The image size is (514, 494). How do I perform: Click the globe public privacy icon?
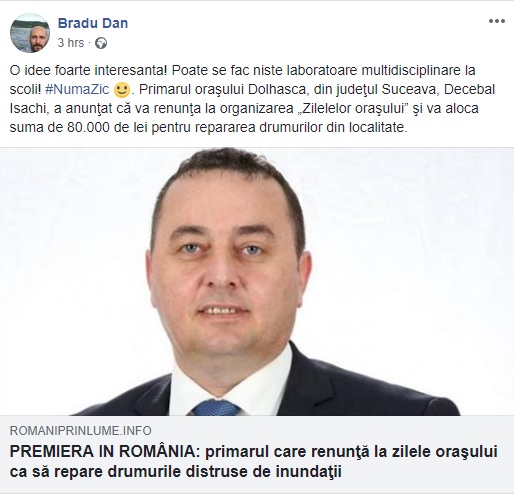101,43
